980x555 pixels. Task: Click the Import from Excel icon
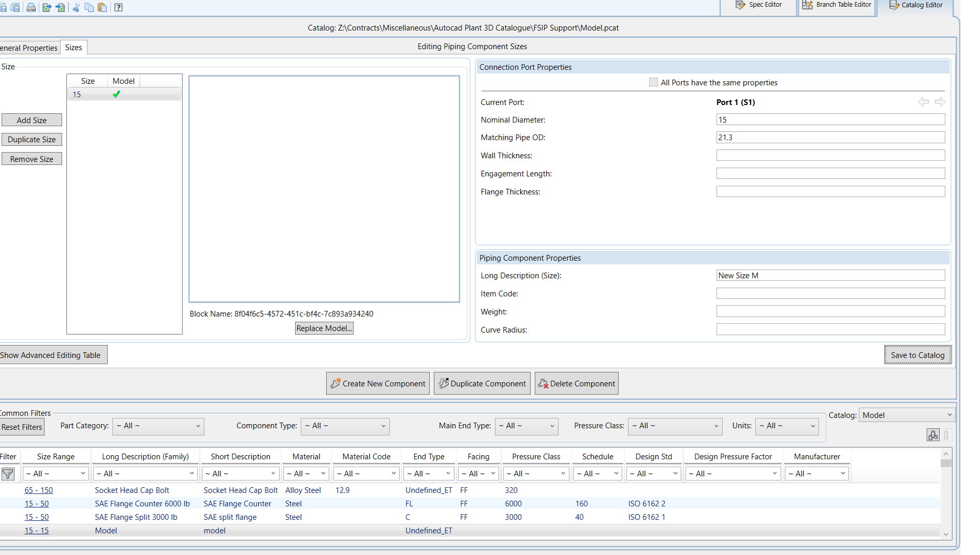pyautogui.click(x=61, y=7)
